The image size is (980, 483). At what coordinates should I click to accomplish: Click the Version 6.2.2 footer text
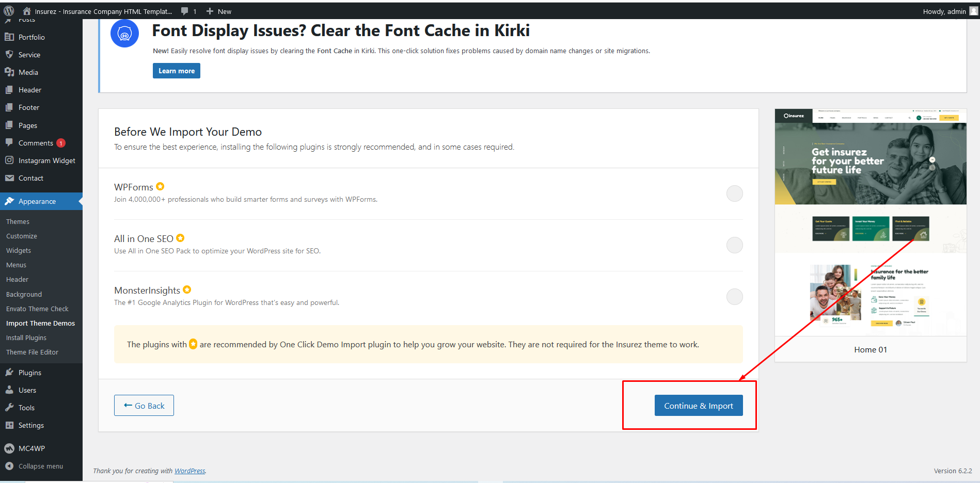click(953, 471)
